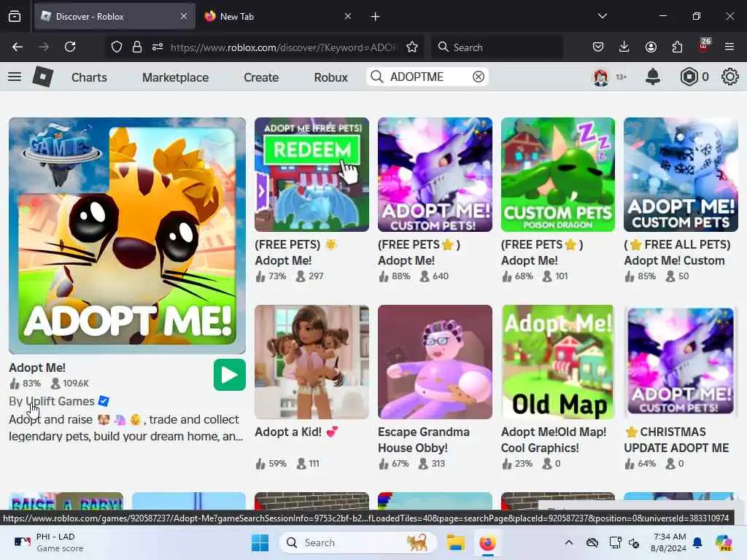747x560 pixels.
Task: Click the Firefox Search box
Action: [x=498, y=47]
